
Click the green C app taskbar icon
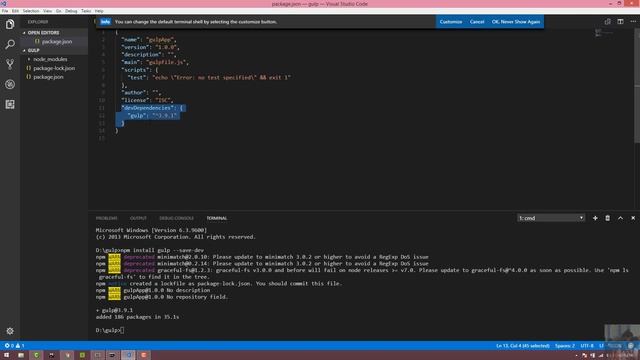tap(36, 355)
